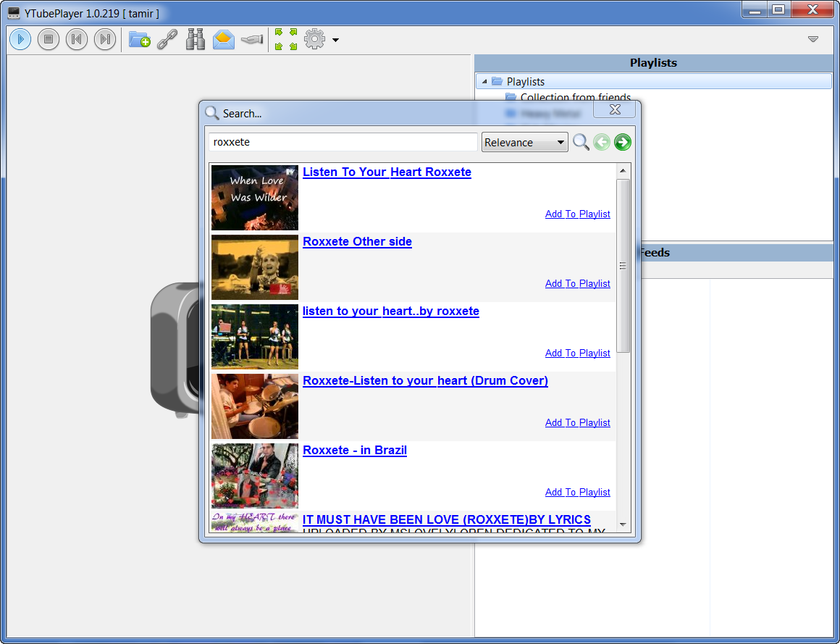The width and height of the screenshot is (840, 644).
Task: Click the stage performance thumbnail
Action: (x=255, y=337)
